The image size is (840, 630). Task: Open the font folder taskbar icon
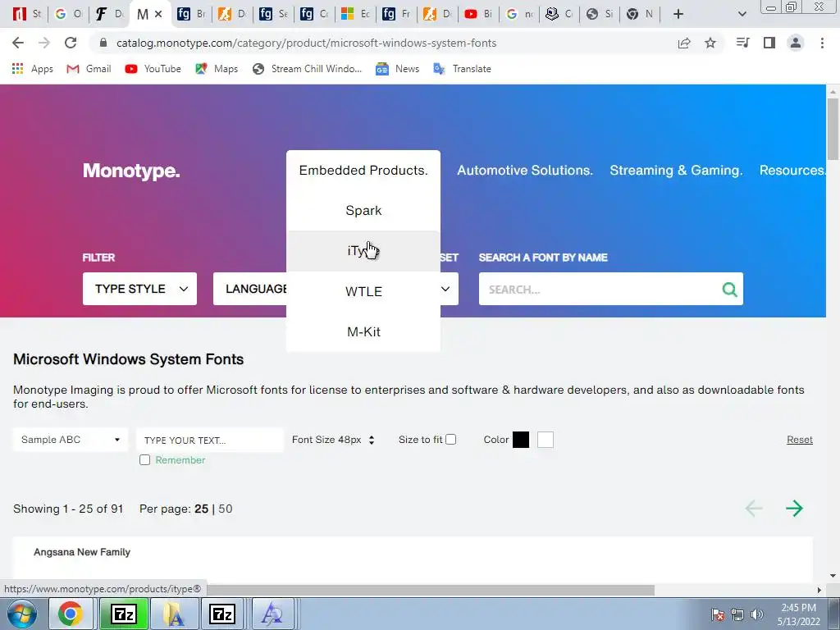click(x=173, y=614)
